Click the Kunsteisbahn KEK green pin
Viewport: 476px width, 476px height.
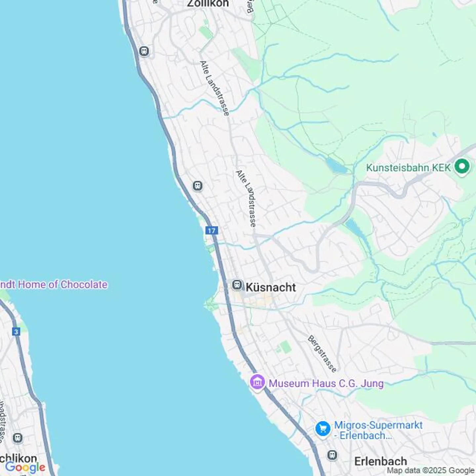pos(462,166)
